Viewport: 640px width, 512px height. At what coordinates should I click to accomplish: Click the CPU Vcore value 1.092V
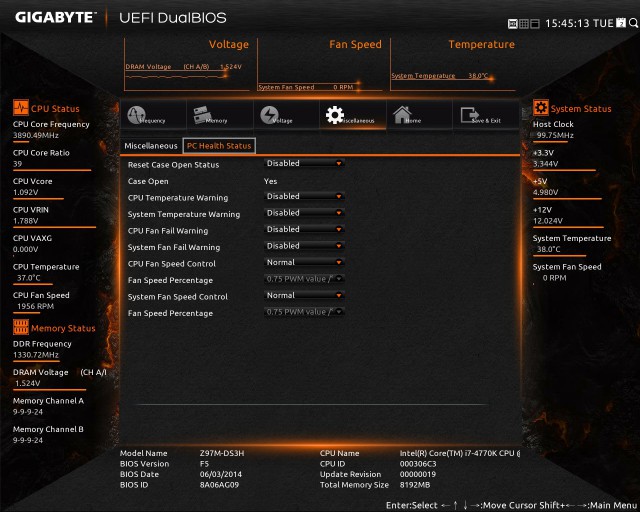pyautogui.click(x=25, y=192)
